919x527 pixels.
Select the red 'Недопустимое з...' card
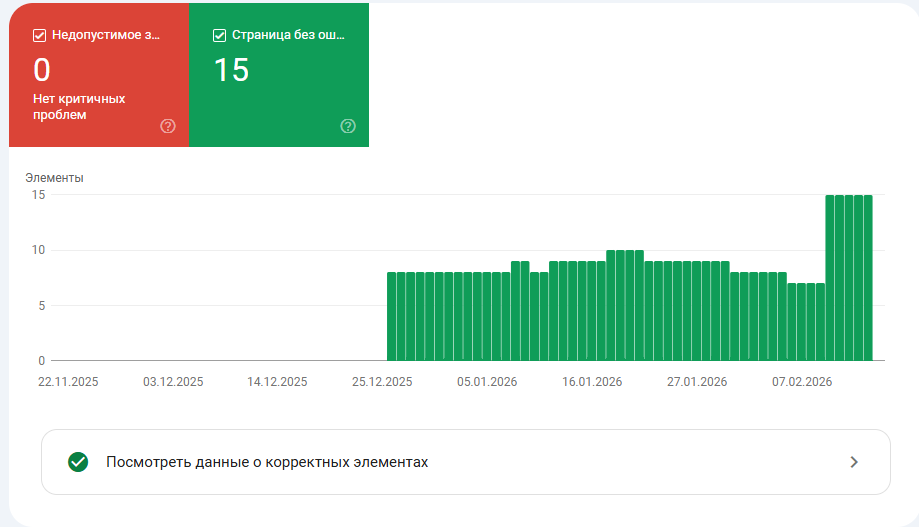click(99, 75)
